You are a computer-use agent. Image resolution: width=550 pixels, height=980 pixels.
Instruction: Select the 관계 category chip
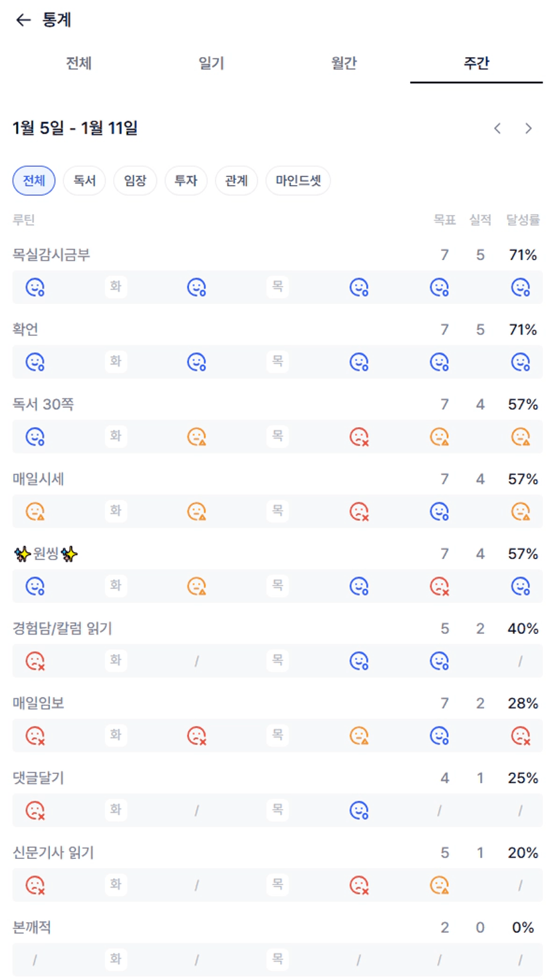[236, 180]
